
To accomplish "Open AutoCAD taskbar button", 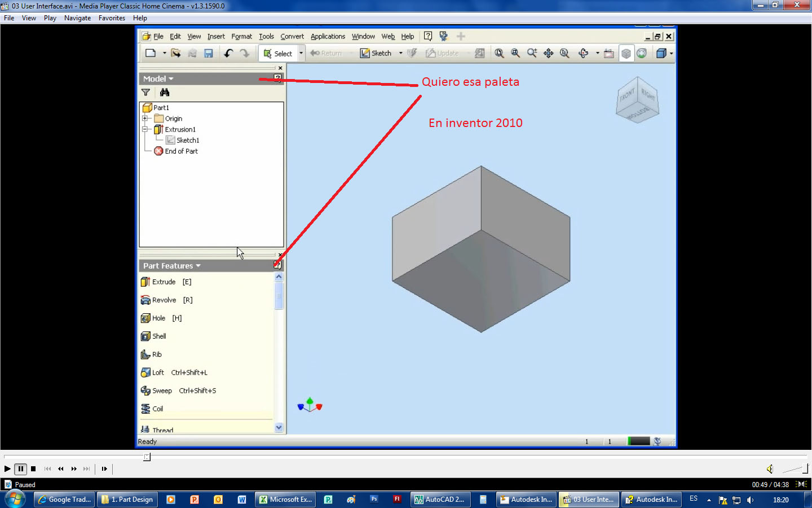I will click(x=440, y=500).
